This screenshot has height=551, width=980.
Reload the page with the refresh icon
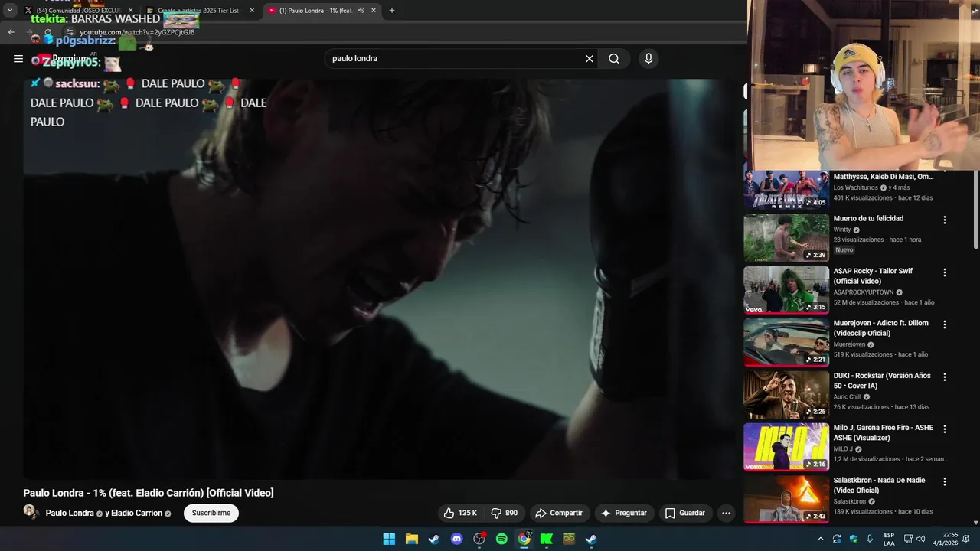(47, 32)
